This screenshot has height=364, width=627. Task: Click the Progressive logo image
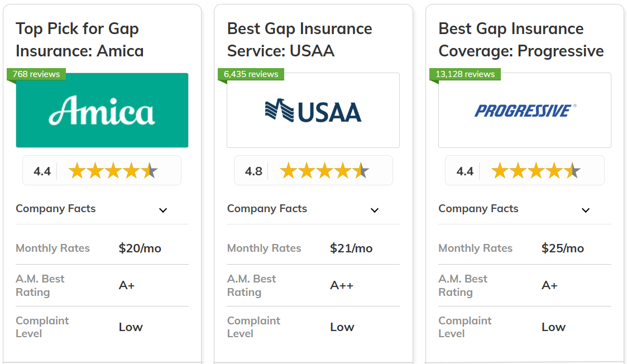[525, 110]
